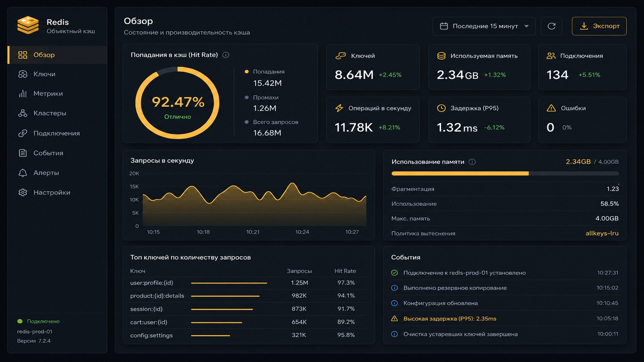644x362 pixels.
Task: Navigate to Метрики section
Action: click(57, 94)
